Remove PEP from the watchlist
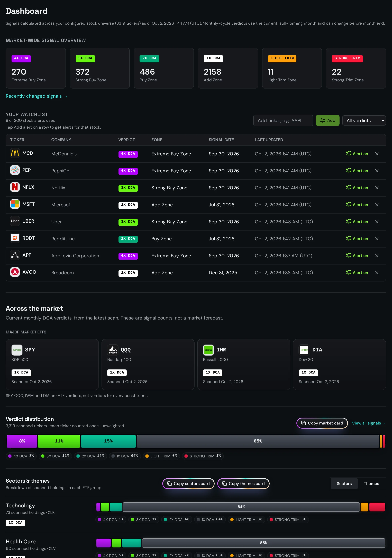The image size is (392, 558). tap(377, 171)
